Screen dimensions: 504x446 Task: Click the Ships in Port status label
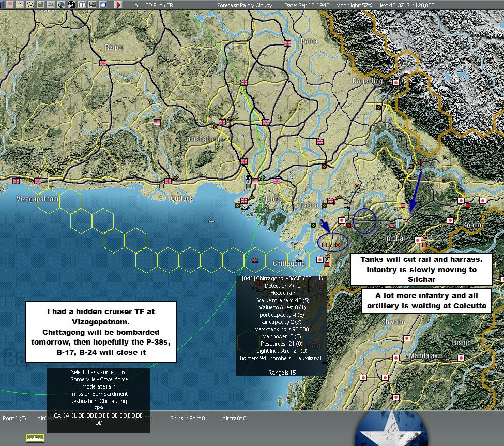[x=188, y=418]
